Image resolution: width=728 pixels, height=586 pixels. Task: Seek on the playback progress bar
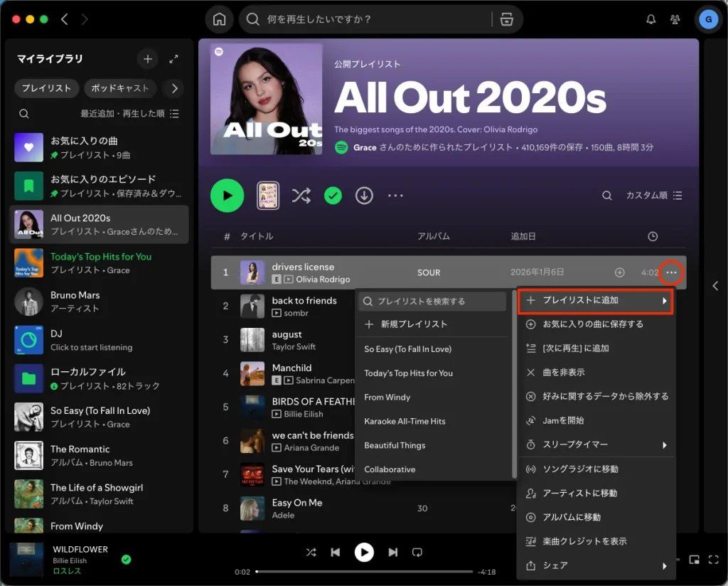(364, 572)
